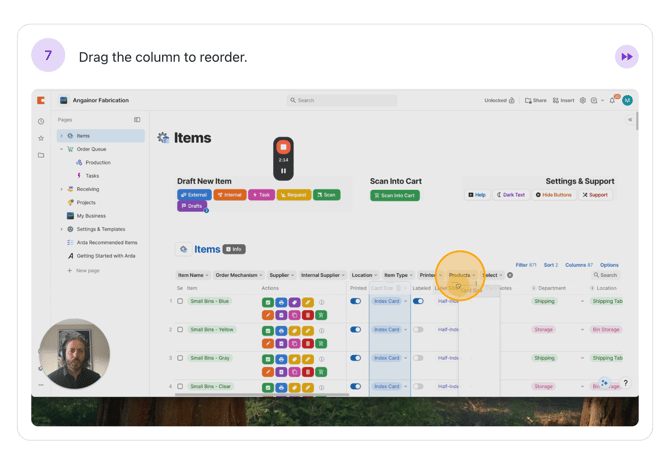The height and width of the screenshot is (461, 670).
Task: Pause the screen recording
Action: (283, 171)
